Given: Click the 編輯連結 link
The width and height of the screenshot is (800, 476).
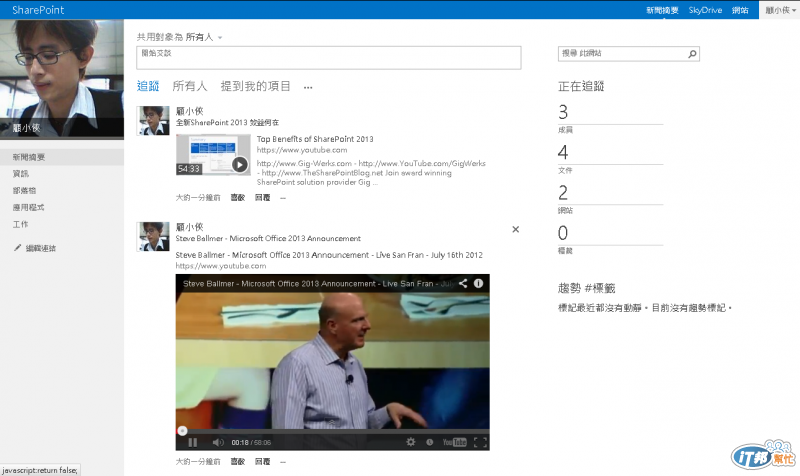Looking at the screenshot, I should [x=41, y=248].
